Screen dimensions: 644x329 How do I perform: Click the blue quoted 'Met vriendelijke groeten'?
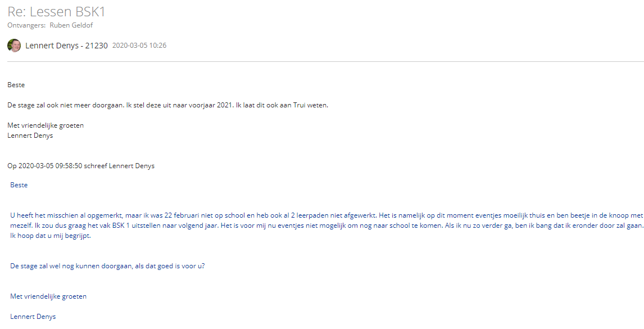pyautogui.click(x=48, y=296)
